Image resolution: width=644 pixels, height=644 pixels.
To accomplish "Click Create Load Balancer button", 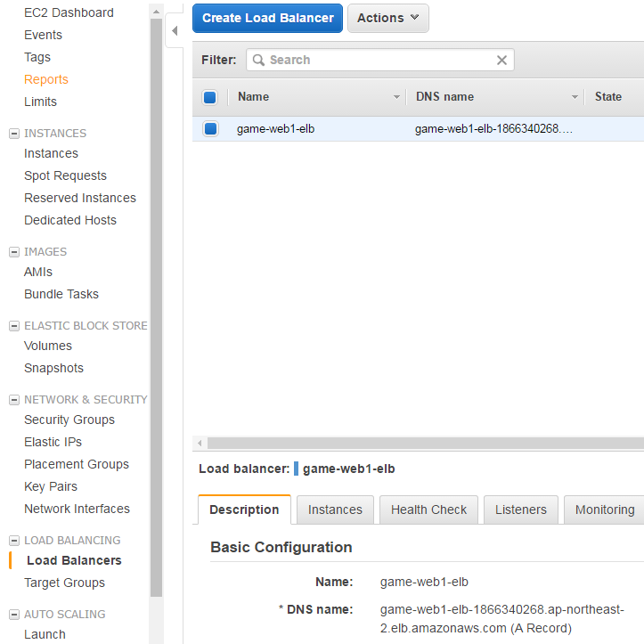I will pos(267,18).
